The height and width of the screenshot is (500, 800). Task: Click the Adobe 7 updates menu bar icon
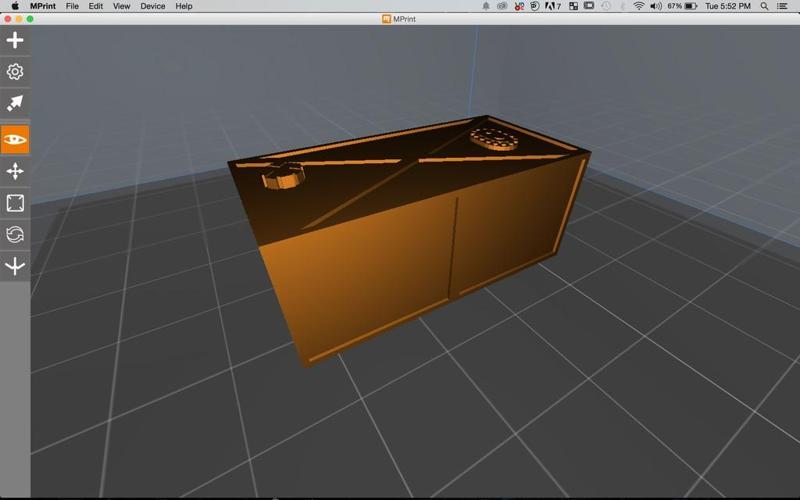pyautogui.click(x=553, y=6)
